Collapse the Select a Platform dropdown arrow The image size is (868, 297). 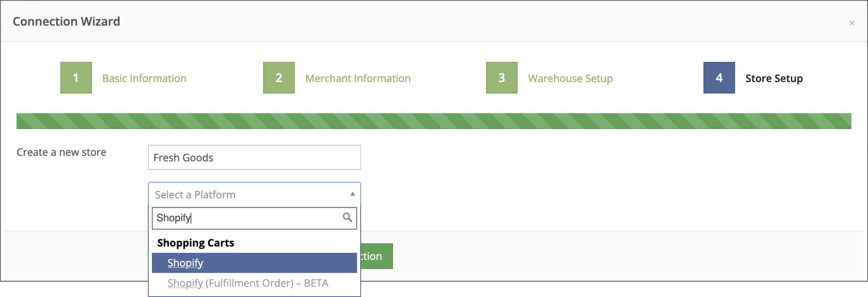(352, 194)
